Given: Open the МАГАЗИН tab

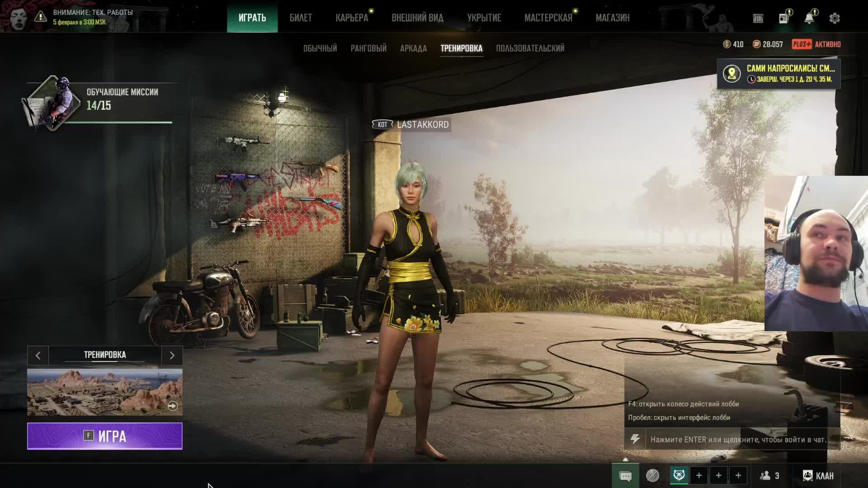Looking at the screenshot, I should 613,18.
